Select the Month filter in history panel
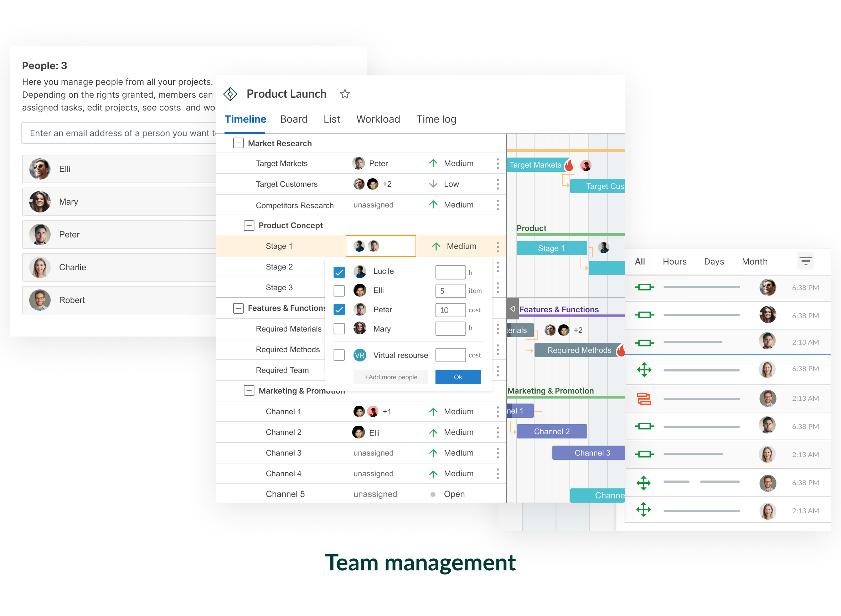 [754, 262]
